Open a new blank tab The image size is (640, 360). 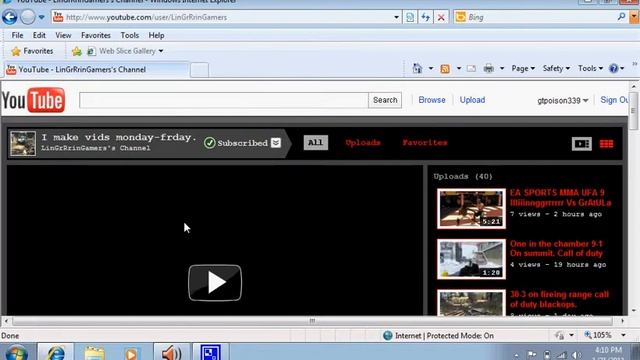point(200,70)
